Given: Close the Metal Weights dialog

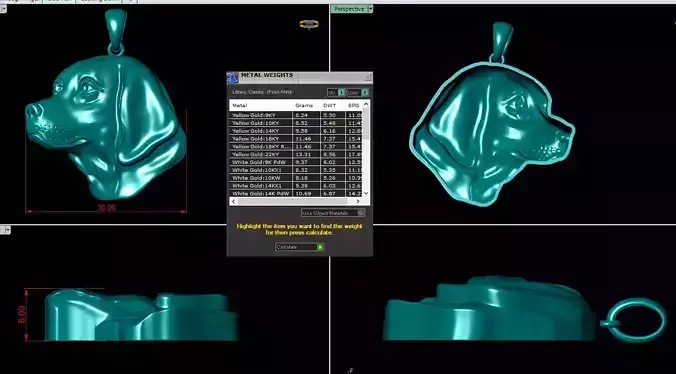Looking at the screenshot, I should point(368,77).
